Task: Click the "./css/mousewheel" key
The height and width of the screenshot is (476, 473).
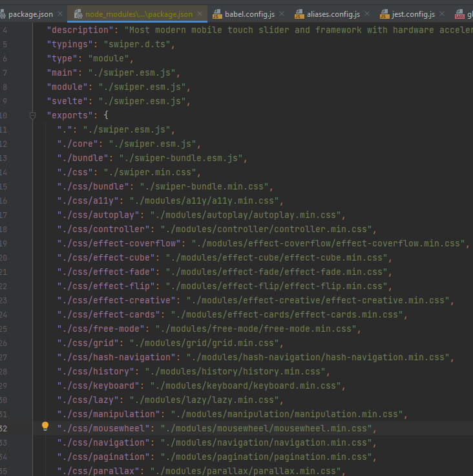Action: (103, 429)
